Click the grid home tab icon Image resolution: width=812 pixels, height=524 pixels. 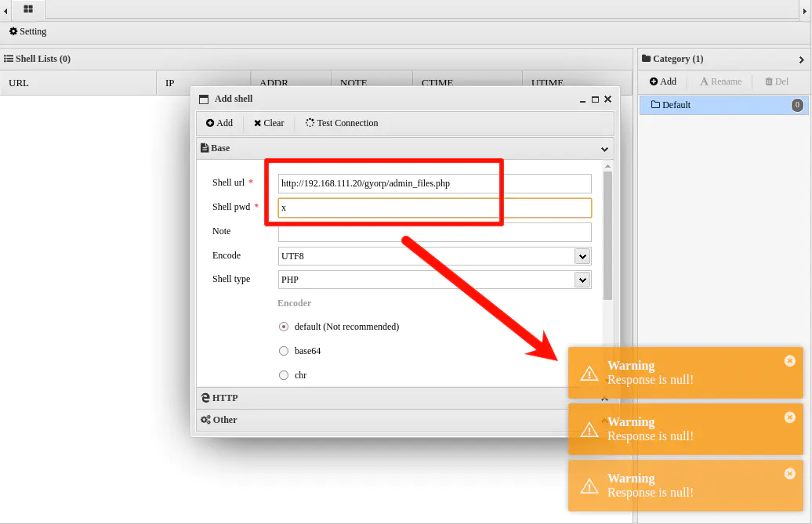tap(28, 9)
